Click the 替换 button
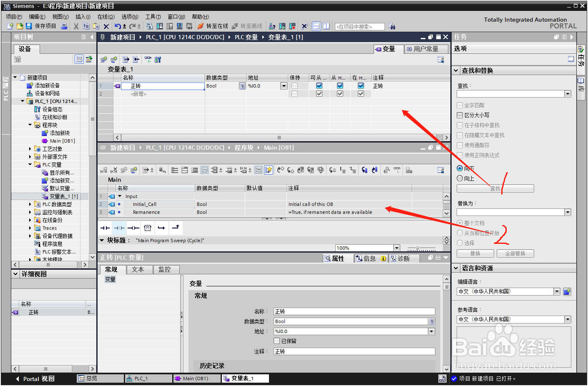588x386 pixels. click(475, 253)
